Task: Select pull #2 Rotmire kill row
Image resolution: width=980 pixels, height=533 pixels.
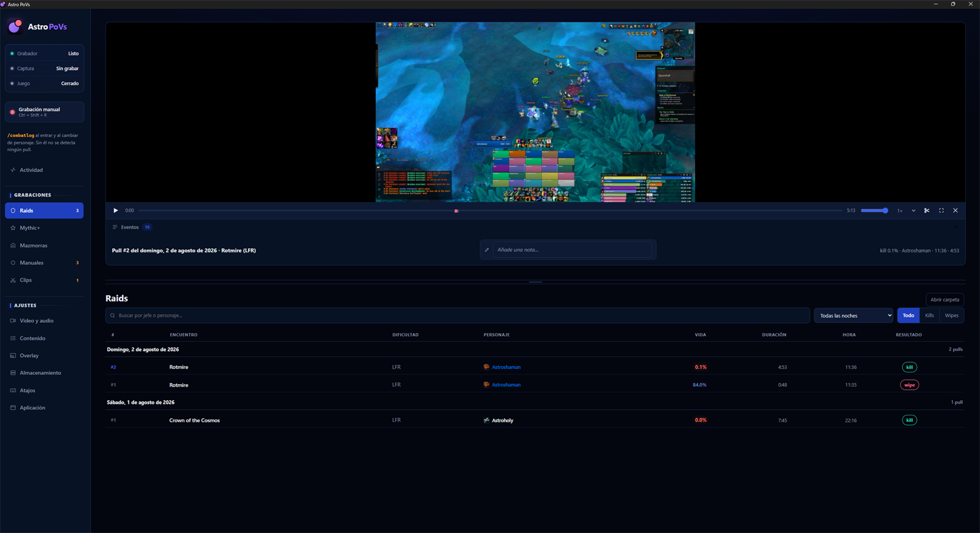Action: pyautogui.click(x=535, y=367)
